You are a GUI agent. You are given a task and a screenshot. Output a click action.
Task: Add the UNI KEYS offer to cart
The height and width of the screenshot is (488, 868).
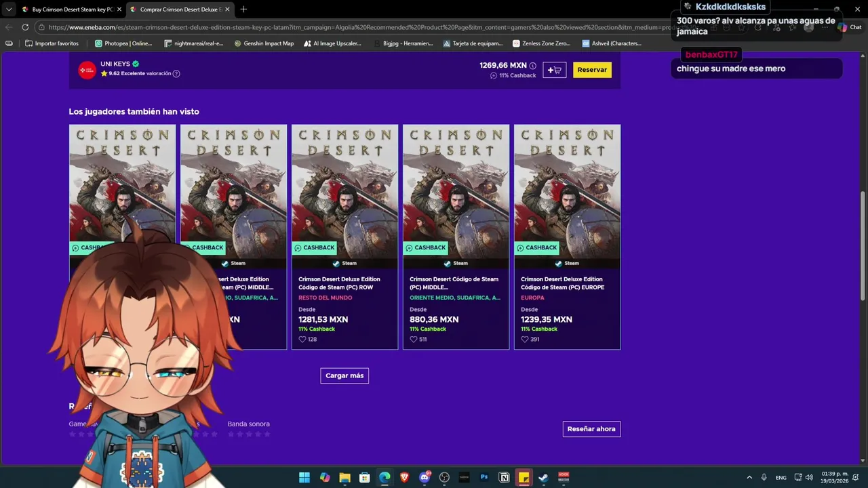555,70
